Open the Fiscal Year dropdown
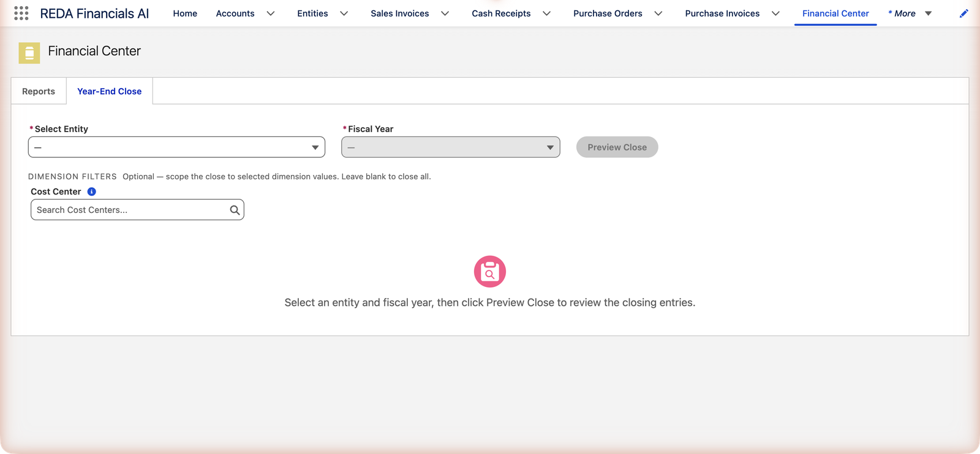The image size is (980, 454). 451,147
